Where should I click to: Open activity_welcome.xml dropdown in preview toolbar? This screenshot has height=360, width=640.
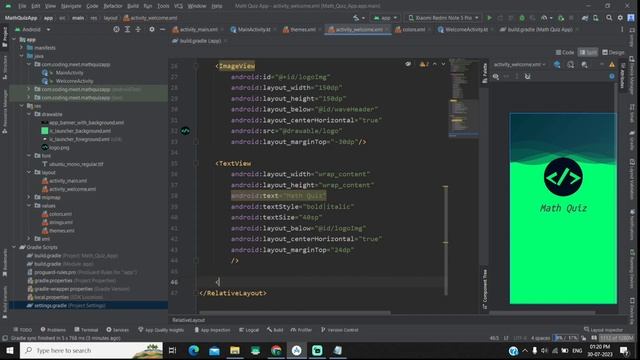click(x=519, y=64)
